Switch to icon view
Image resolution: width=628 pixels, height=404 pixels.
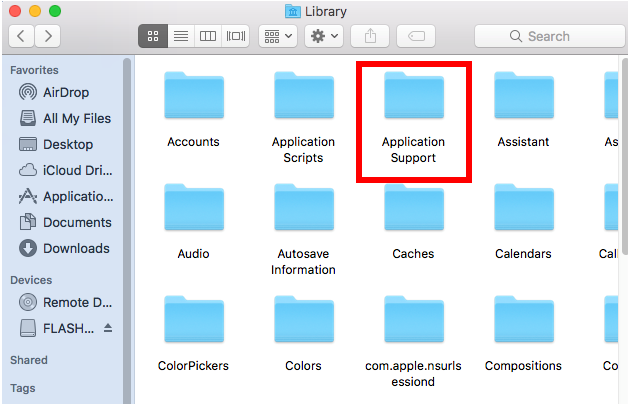[x=153, y=36]
